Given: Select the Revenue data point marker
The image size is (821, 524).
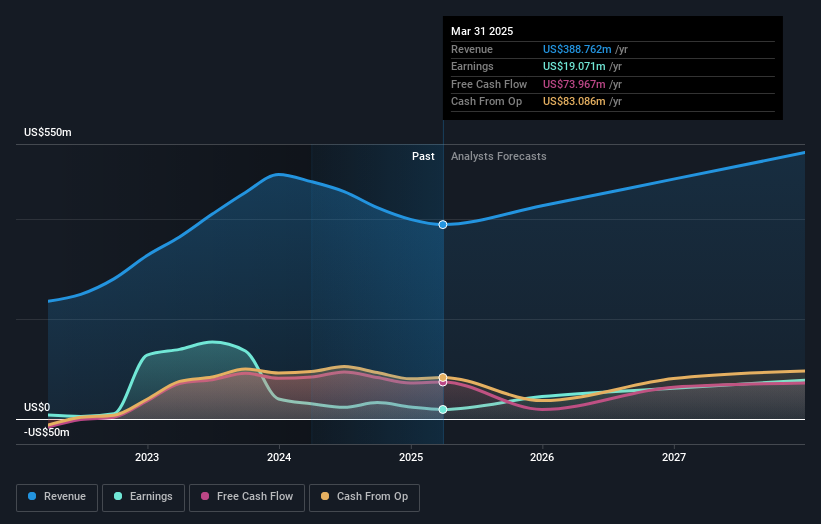Looking at the screenshot, I should [x=443, y=225].
